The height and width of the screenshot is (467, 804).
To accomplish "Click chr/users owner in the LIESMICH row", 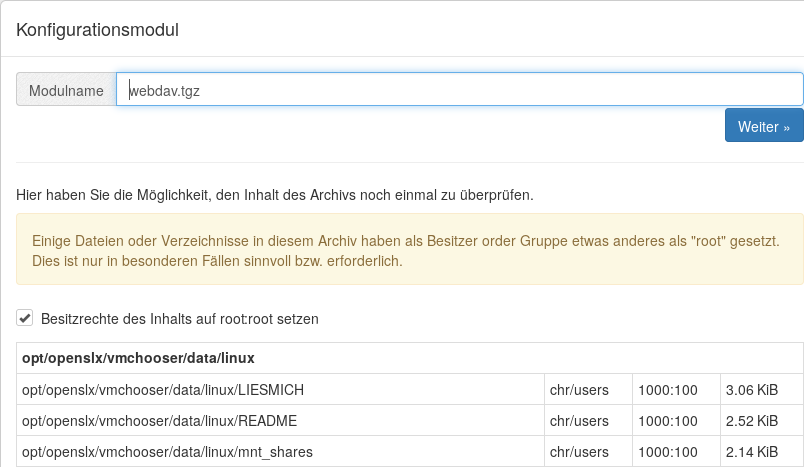I will [x=579, y=390].
